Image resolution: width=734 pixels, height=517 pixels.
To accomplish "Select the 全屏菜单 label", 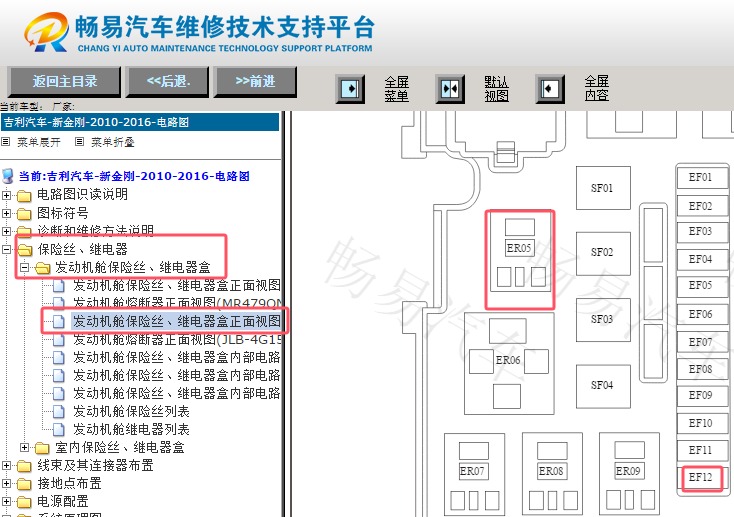I will pyautogui.click(x=396, y=89).
